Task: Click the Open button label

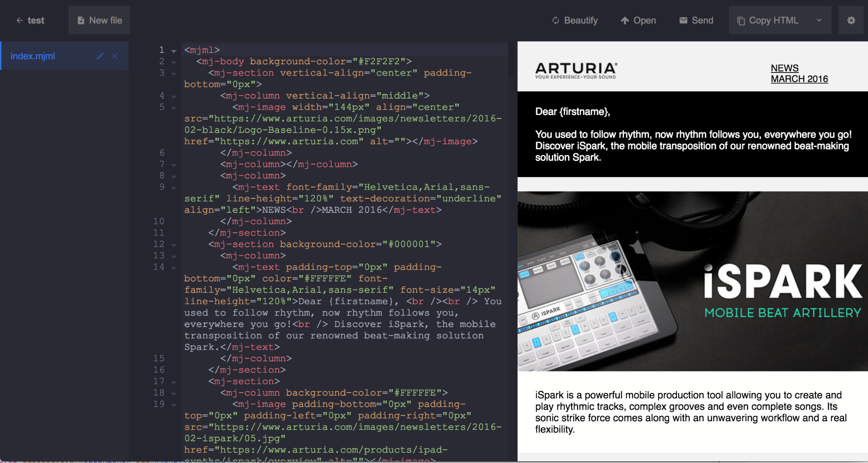Action: pyautogui.click(x=644, y=20)
